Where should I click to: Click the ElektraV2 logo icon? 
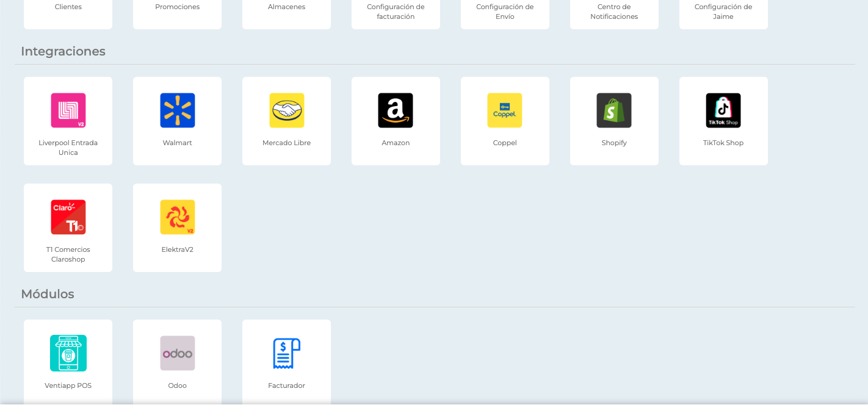click(177, 217)
